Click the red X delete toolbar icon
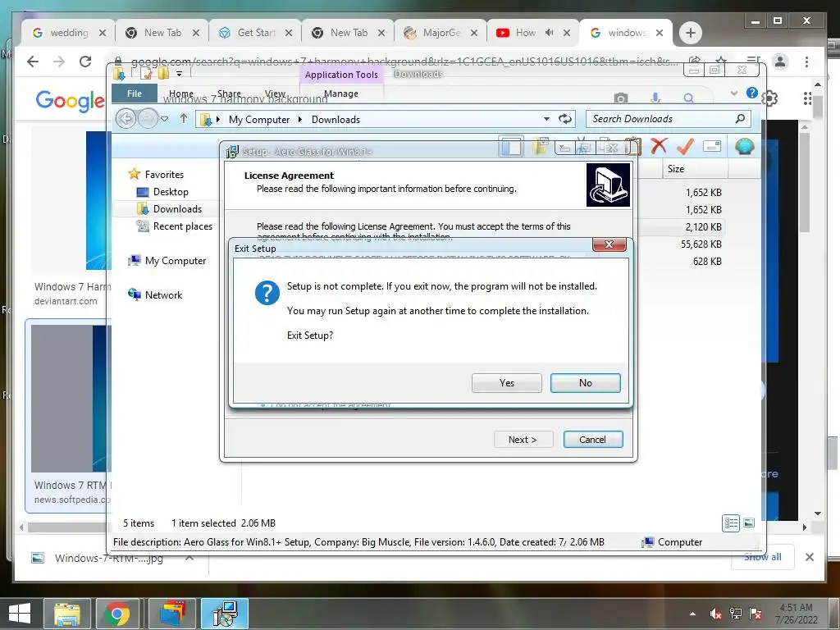840x630 pixels. click(659, 146)
